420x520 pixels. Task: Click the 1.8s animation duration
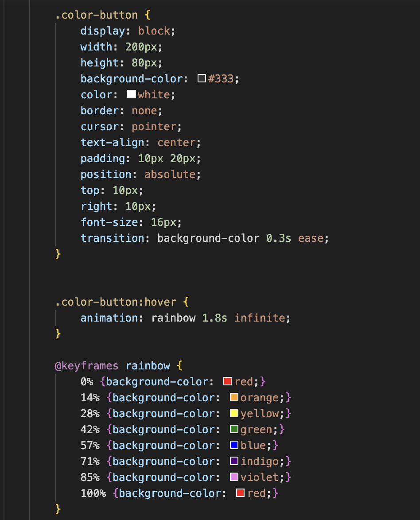[215, 318]
